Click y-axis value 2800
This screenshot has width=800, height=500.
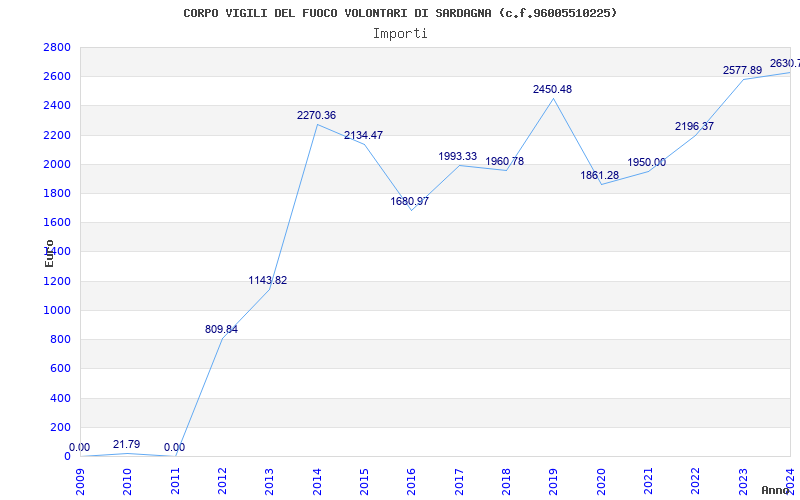(57, 47)
